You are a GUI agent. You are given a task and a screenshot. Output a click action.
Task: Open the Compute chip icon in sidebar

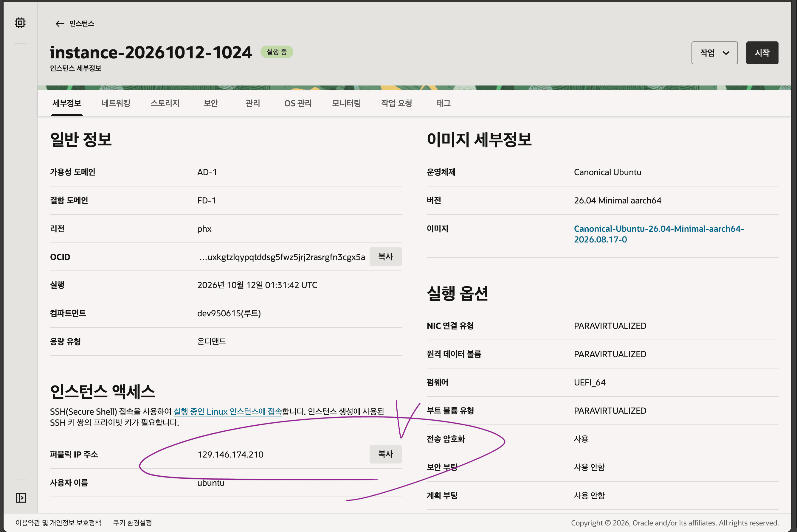pyautogui.click(x=20, y=23)
